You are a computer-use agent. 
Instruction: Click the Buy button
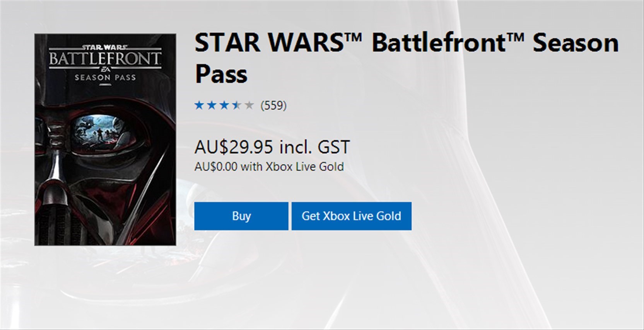[241, 216]
